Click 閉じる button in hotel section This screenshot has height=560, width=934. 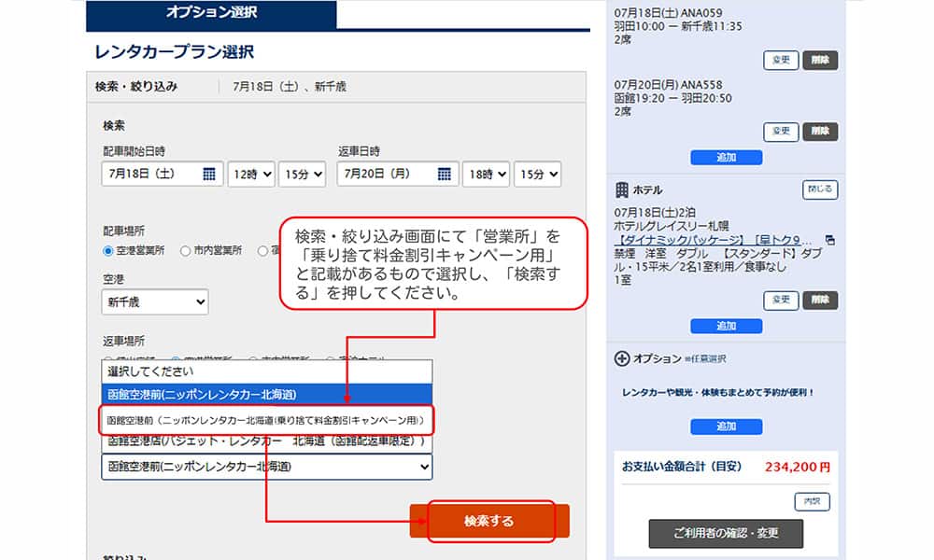point(820,189)
